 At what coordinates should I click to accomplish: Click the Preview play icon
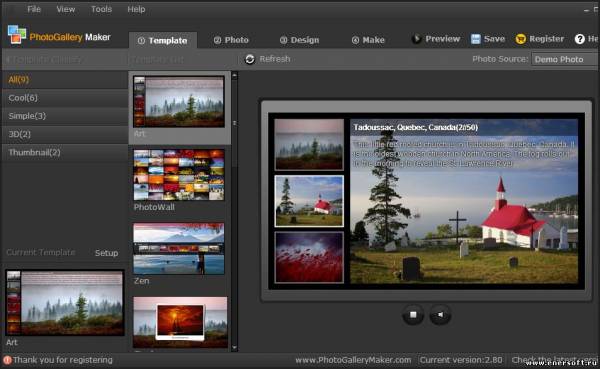click(416, 39)
